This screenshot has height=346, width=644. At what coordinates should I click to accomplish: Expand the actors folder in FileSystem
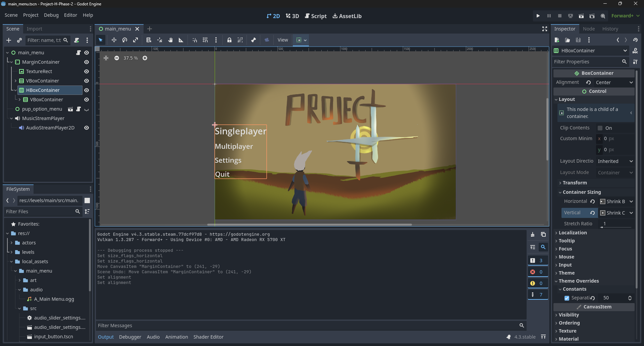(x=11, y=243)
